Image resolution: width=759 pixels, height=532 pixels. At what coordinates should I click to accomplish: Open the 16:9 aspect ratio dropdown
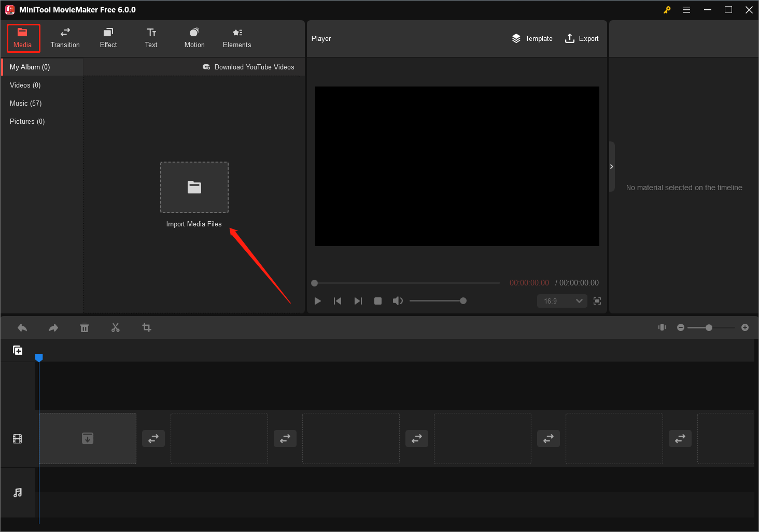(562, 301)
